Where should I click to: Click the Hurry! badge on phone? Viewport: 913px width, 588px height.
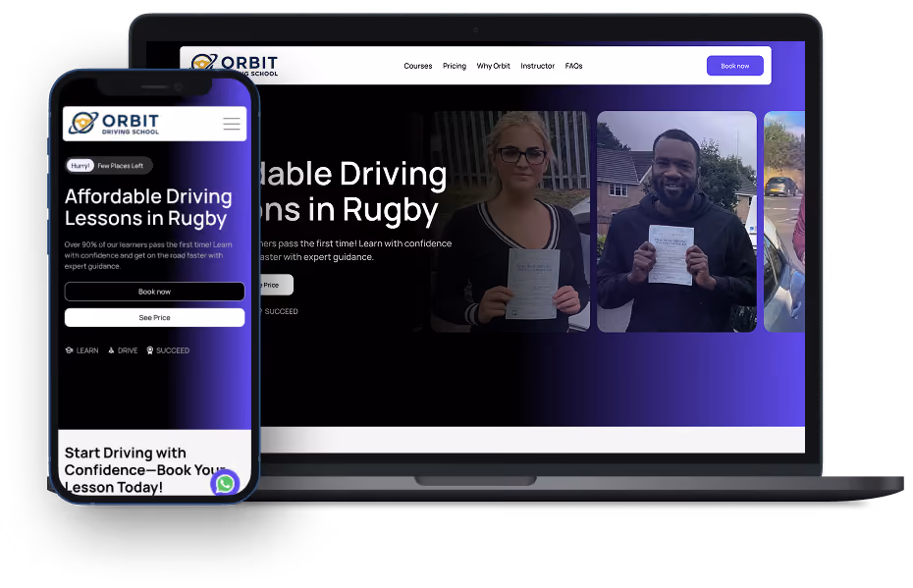click(81, 165)
